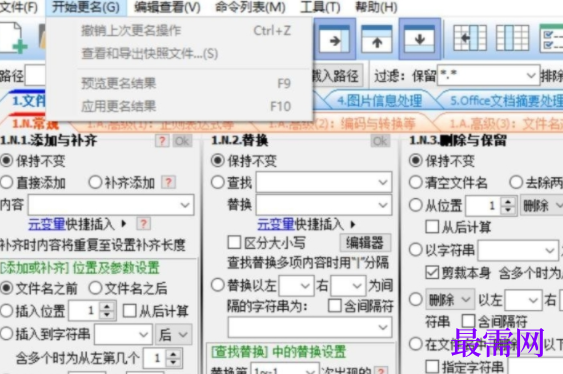
Task: Click Ok button in 1.N.2 替换 section
Action: pos(380,141)
